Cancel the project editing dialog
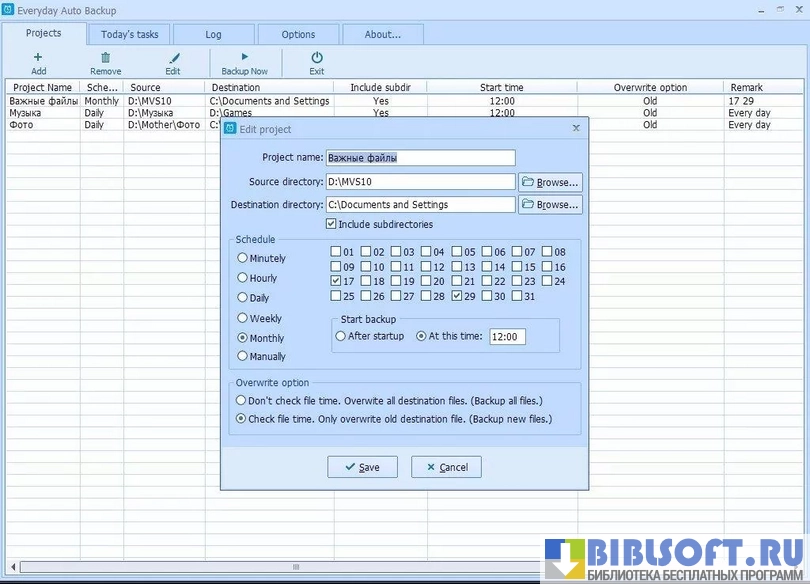Viewport: 810px width, 584px height. click(446, 467)
